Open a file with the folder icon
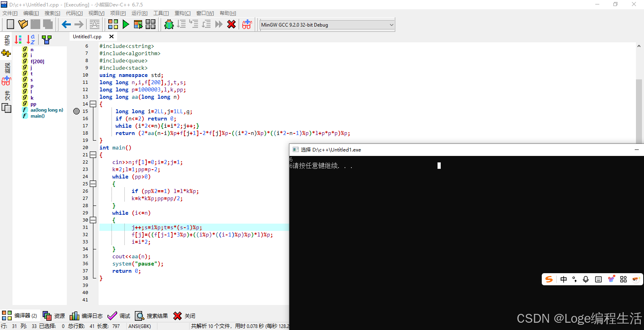 click(x=23, y=25)
